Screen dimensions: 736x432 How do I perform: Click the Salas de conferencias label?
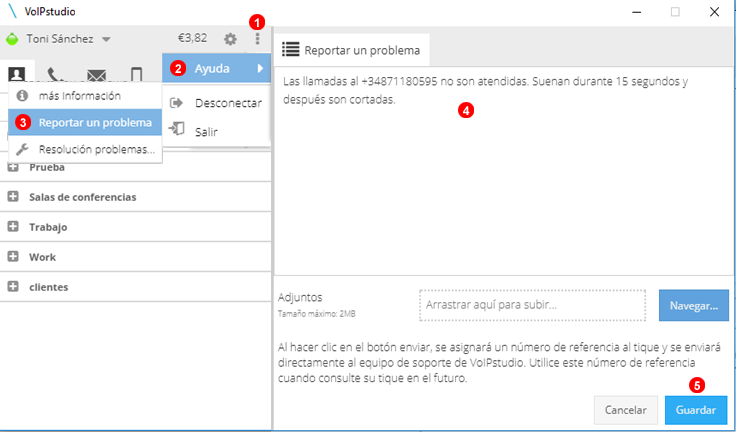click(x=83, y=197)
